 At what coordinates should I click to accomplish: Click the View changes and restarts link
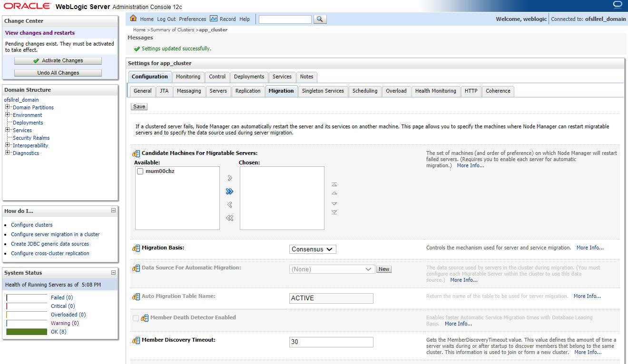click(x=40, y=33)
